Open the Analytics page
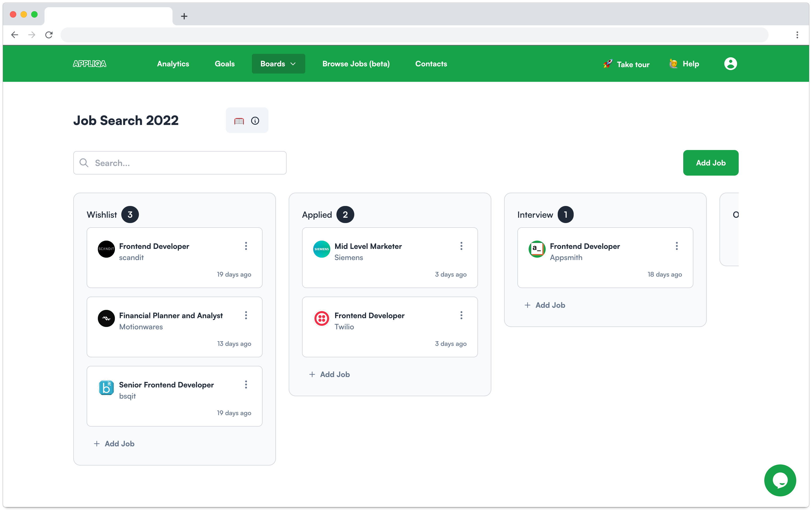This screenshot has width=812, height=510. 173,64
